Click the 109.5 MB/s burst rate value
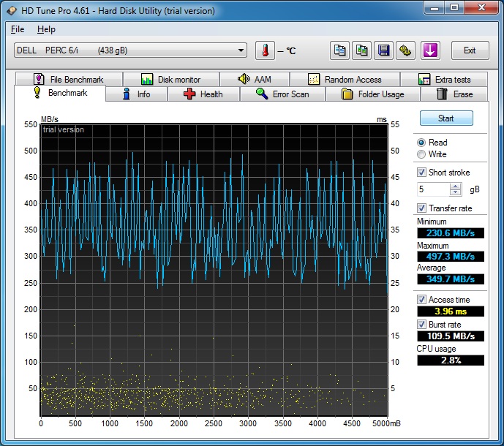Image resolution: width=504 pixels, height=446 pixels. click(x=451, y=336)
